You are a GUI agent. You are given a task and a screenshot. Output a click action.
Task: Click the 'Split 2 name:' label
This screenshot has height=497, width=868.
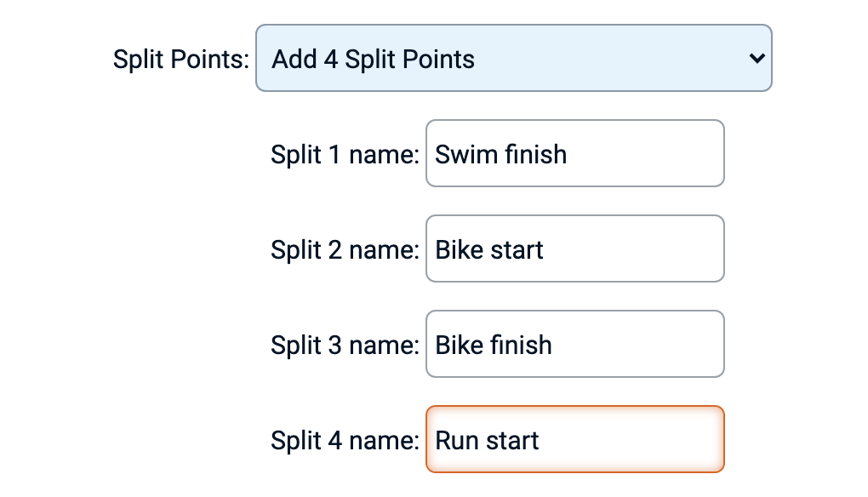(x=345, y=250)
